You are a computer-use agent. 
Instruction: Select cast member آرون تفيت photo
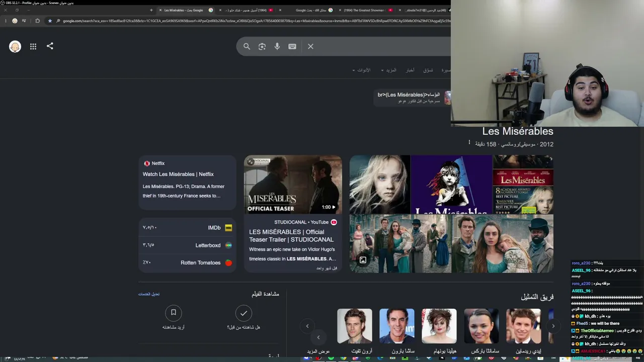(x=355, y=326)
